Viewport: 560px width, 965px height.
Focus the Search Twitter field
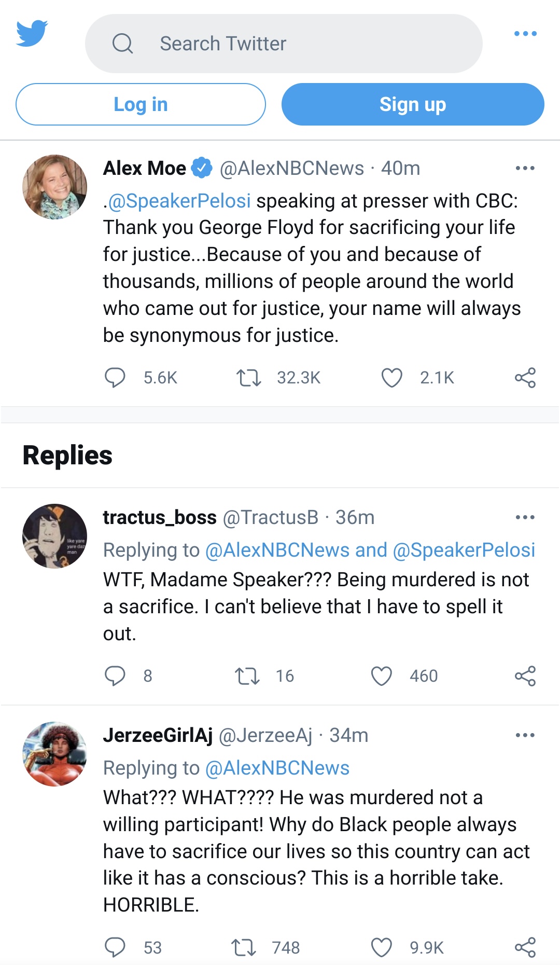coord(284,44)
